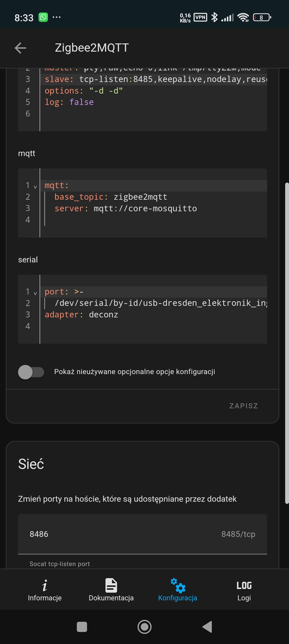Toggle unused optional configuration options switch
The image size is (289, 644).
(31, 372)
